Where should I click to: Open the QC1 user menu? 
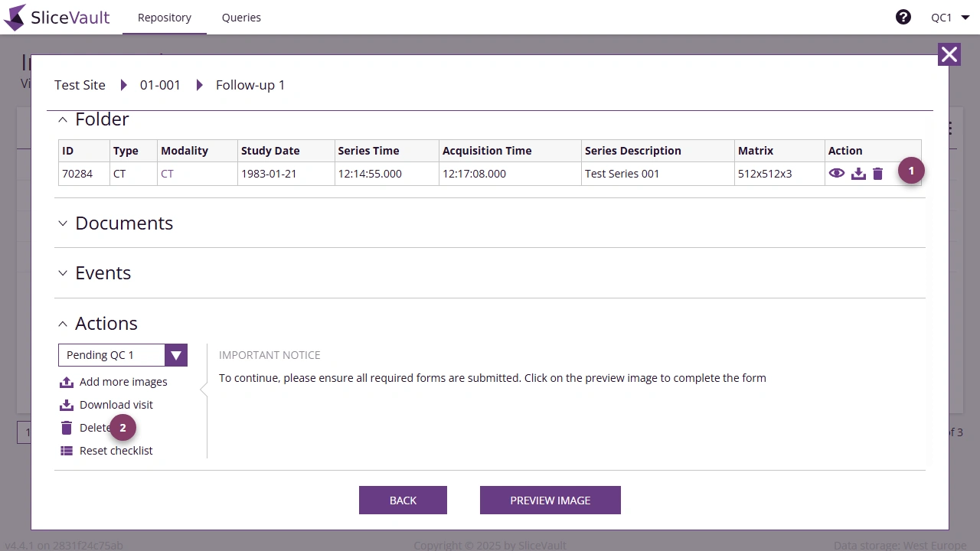coord(950,17)
